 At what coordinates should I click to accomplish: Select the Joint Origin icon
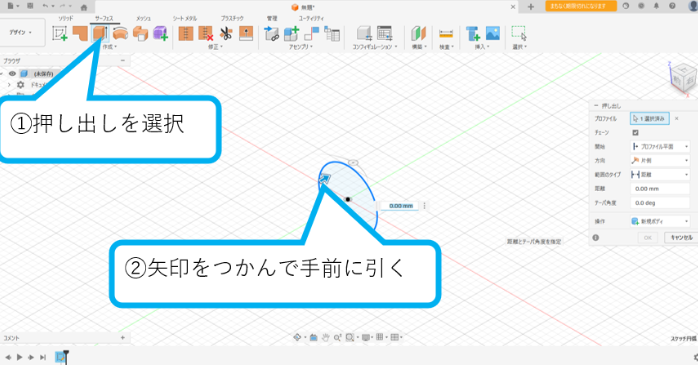[312, 34]
